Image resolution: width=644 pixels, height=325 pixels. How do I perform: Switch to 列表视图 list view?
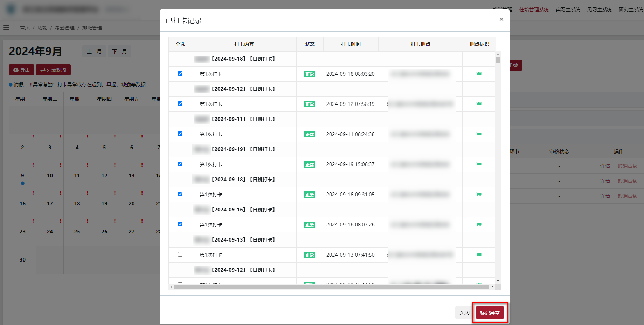[x=53, y=70]
